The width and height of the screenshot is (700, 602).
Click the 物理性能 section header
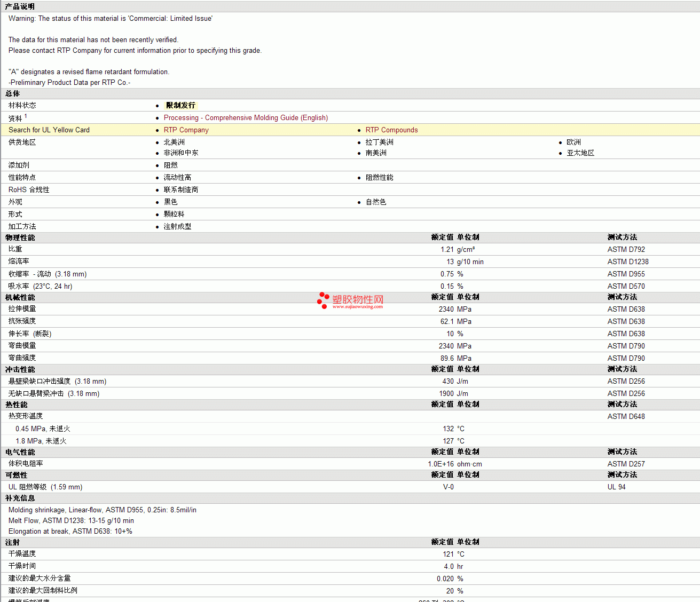(20, 237)
